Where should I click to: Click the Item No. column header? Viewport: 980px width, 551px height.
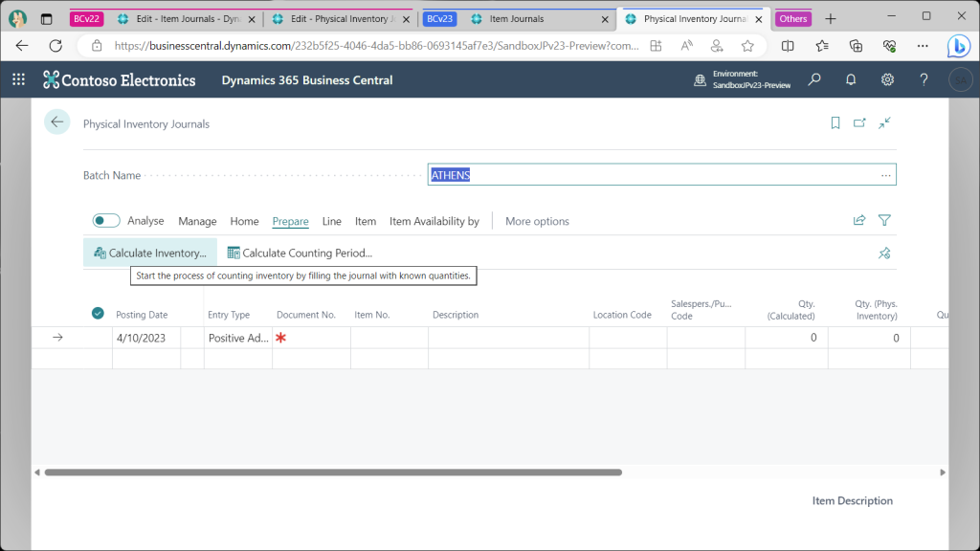coord(372,315)
